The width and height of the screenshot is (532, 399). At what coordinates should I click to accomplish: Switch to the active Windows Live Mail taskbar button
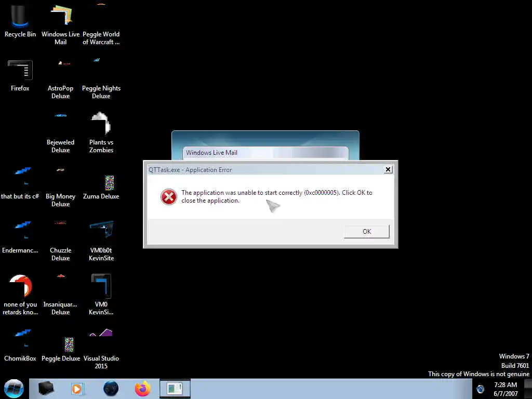[x=175, y=389]
